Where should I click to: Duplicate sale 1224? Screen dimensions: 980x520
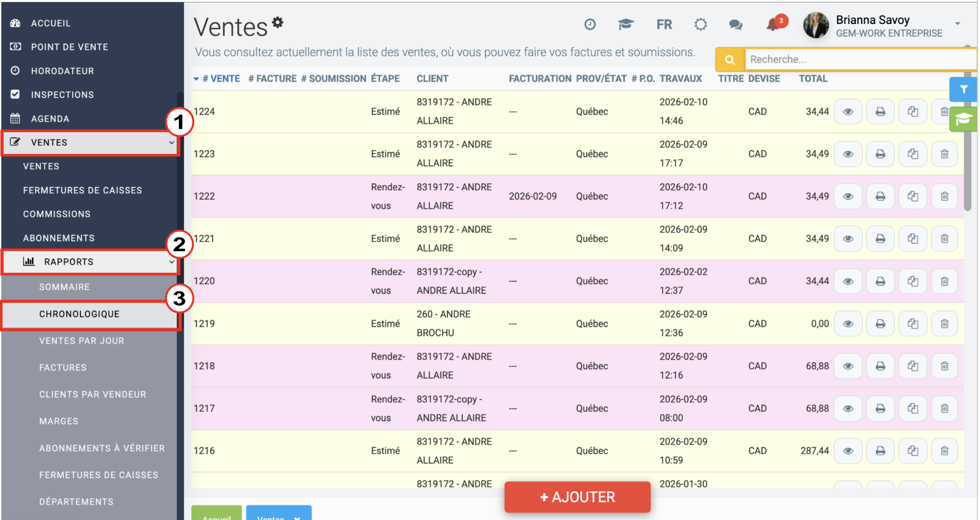coord(913,112)
